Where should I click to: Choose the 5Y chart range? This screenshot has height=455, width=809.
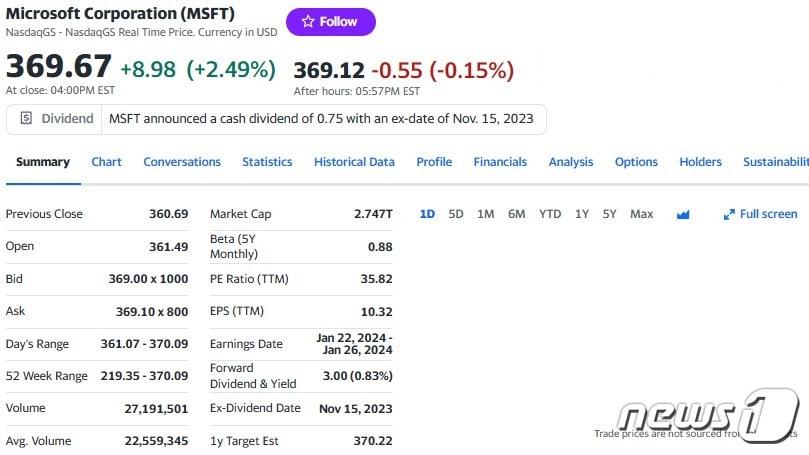point(609,214)
